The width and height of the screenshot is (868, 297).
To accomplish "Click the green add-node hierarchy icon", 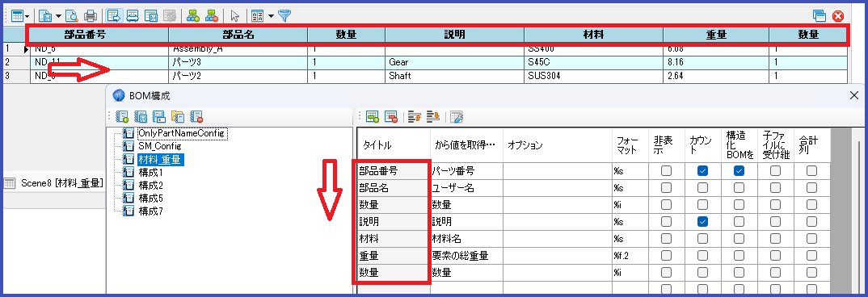I will (192, 16).
